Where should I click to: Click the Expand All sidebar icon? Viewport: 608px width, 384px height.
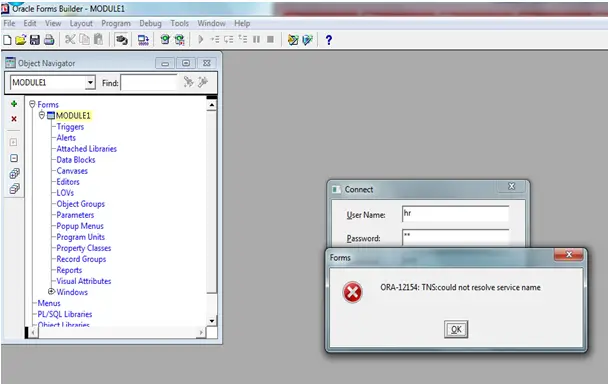pyautogui.click(x=14, y=173)
